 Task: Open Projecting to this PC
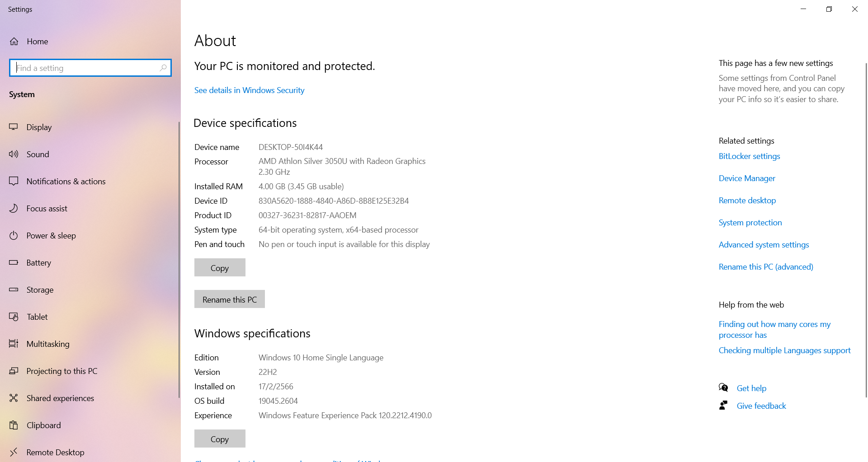tap(61, 371)
